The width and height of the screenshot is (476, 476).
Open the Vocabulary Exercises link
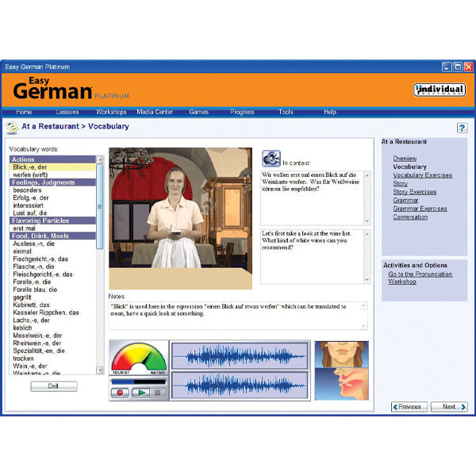pos(423,175)
